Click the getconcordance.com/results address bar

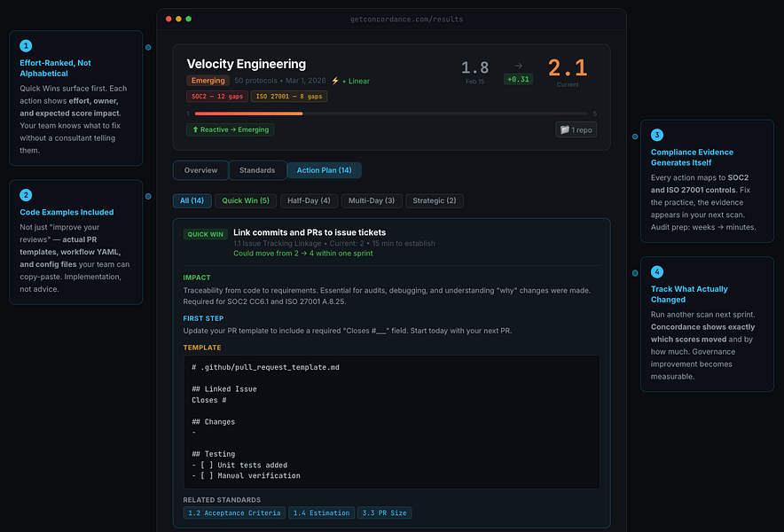tap(406, 19)
